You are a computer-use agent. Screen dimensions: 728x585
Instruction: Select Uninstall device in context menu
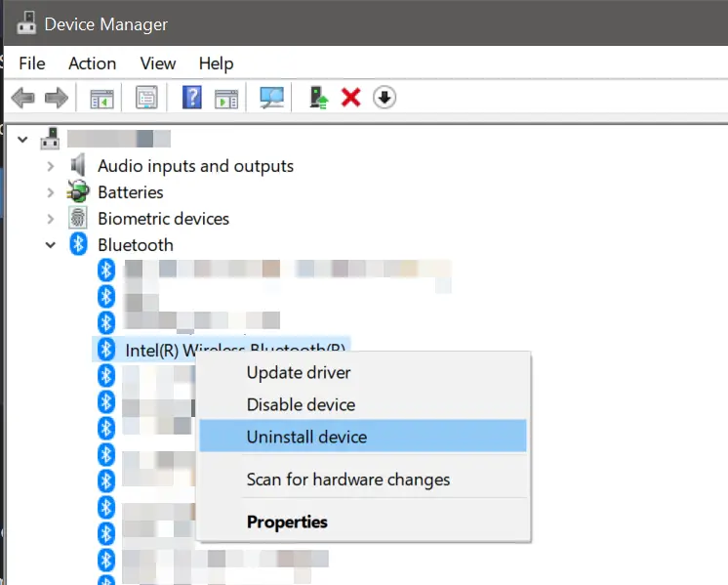[x=306, y=437]
